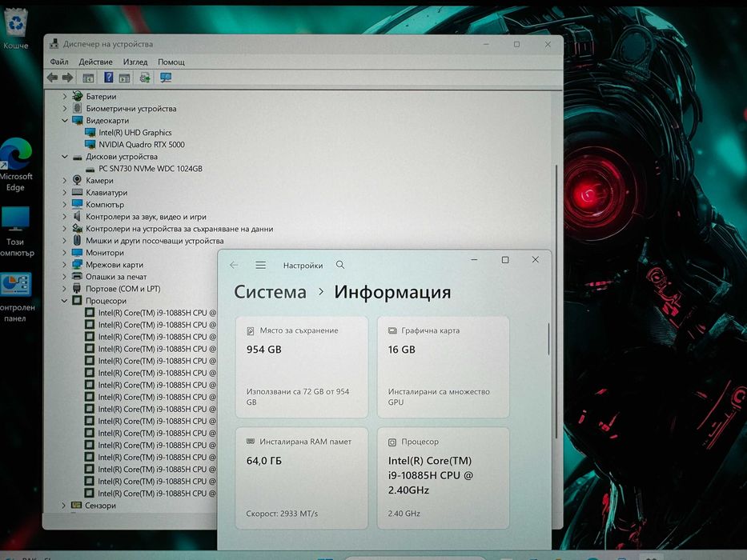Expand the Компютър node
This screenshot has height=560, width=747.
65,204
